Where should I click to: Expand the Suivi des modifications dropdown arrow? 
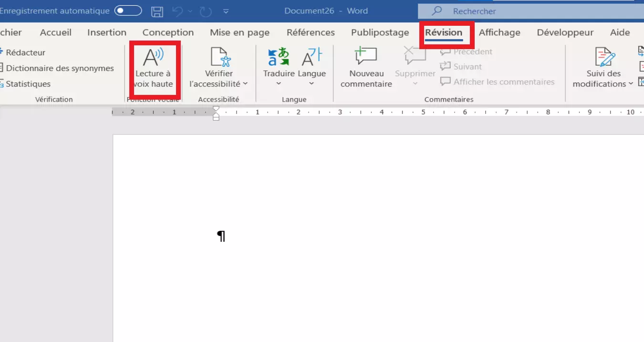tap(631, 84)
